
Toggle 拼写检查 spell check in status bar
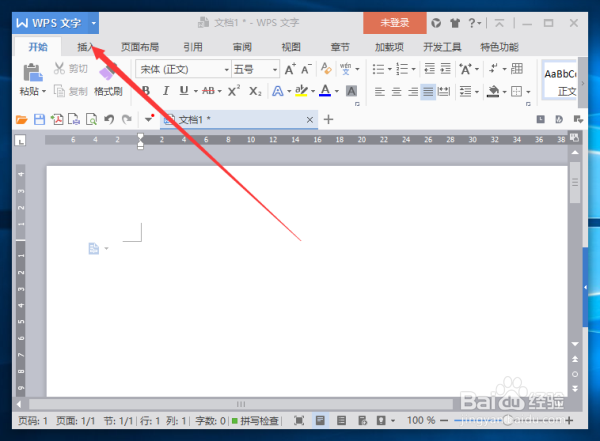click(256, 421)
